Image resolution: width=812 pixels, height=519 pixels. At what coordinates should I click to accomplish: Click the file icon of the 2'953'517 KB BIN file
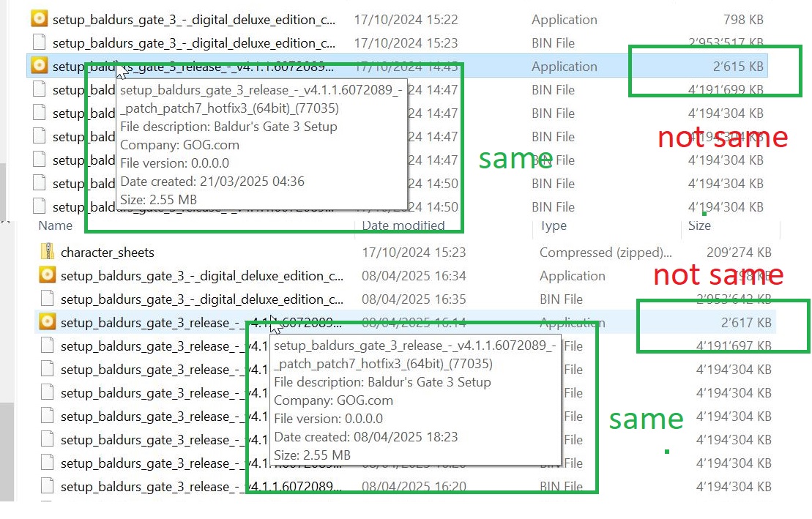click(x=40, y=42)
